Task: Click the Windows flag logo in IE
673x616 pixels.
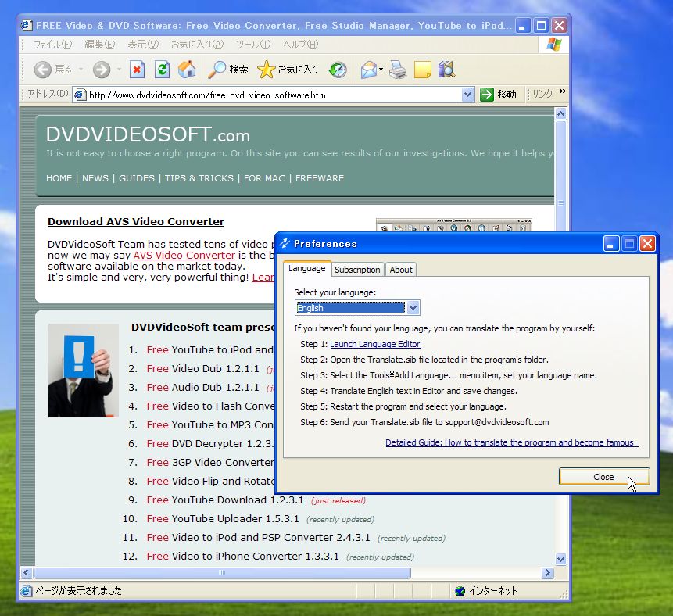Action: [x=553, y=45]
